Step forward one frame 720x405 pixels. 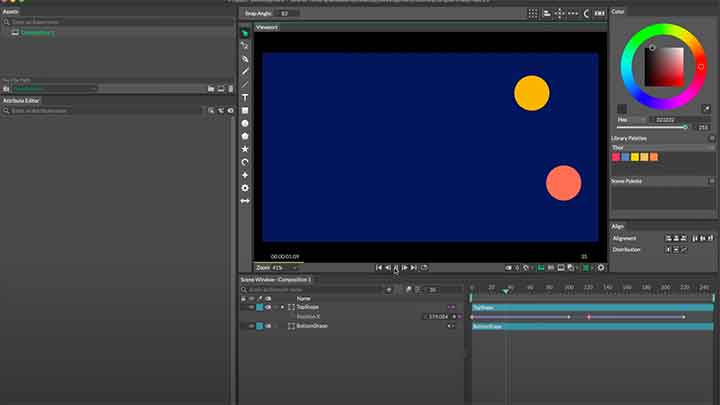(405, 268)
